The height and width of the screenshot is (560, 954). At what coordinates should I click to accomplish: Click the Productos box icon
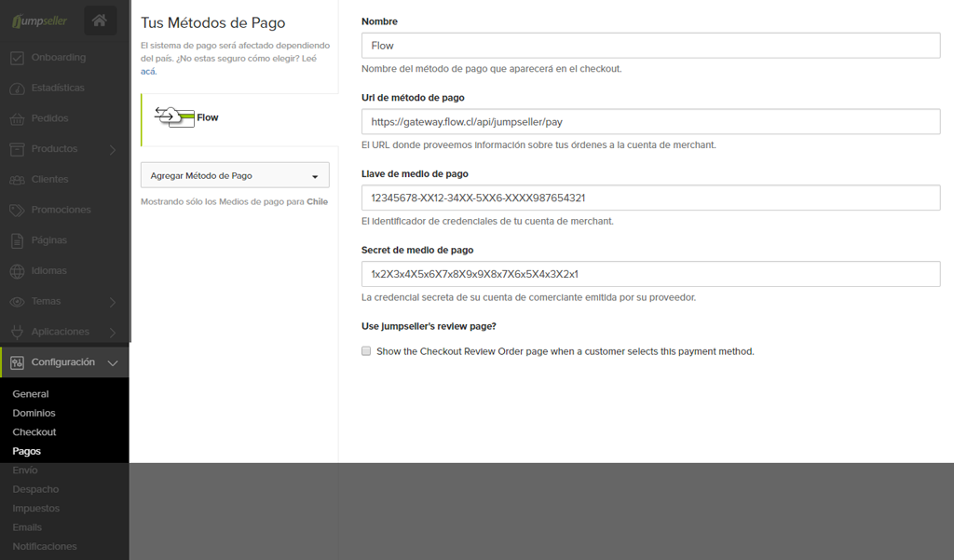click(x=17, y=149)
